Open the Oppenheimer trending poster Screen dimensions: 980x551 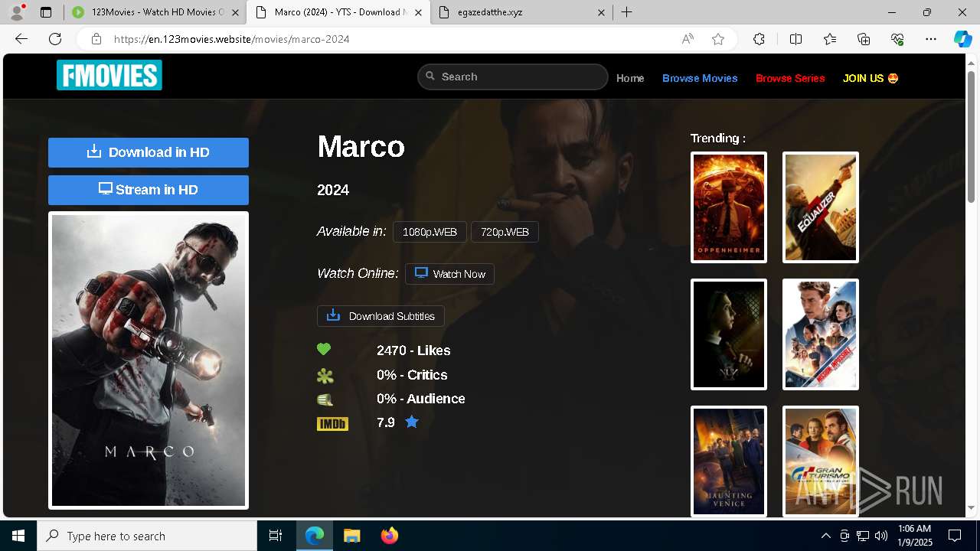pyautogui.click(x=729, y=207)
